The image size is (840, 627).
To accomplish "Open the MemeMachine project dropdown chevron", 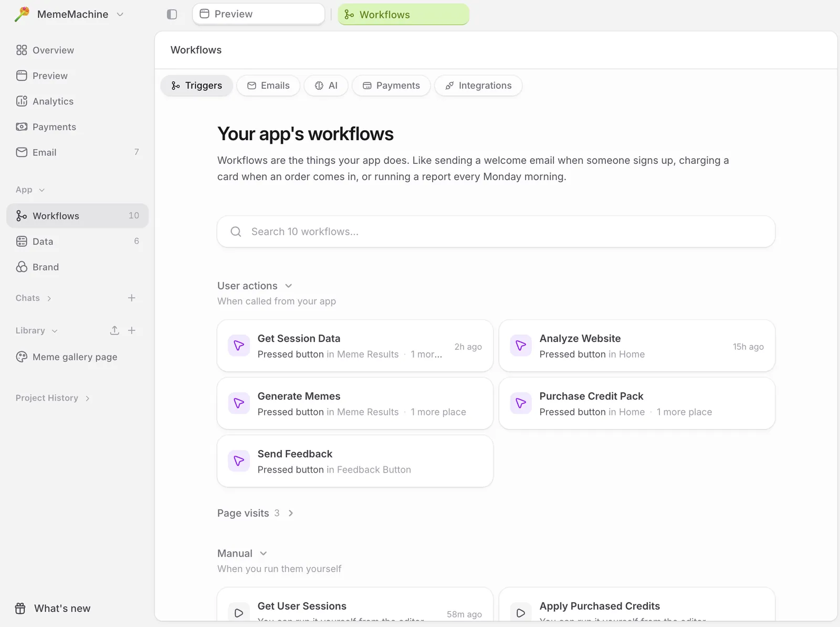I will (120, 14).
